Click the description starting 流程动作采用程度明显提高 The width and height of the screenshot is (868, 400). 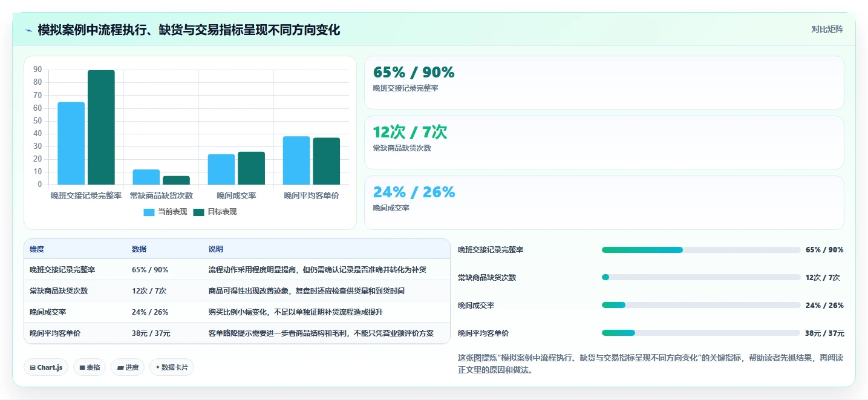(318, 270)
